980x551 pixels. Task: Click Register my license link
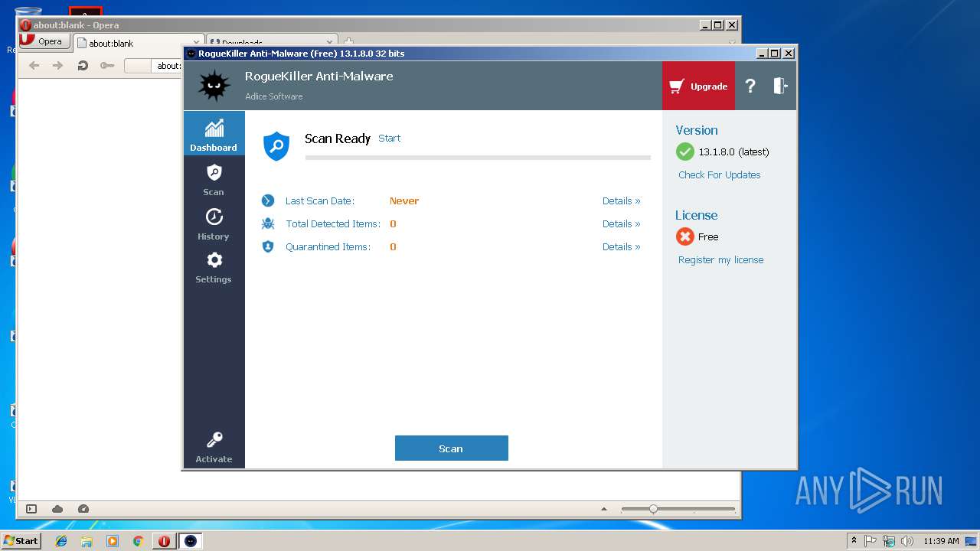coord(721,260)
